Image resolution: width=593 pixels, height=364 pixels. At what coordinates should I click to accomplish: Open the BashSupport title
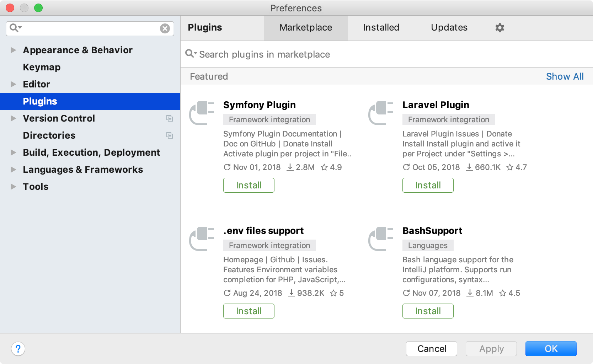[x=432, y=231]
